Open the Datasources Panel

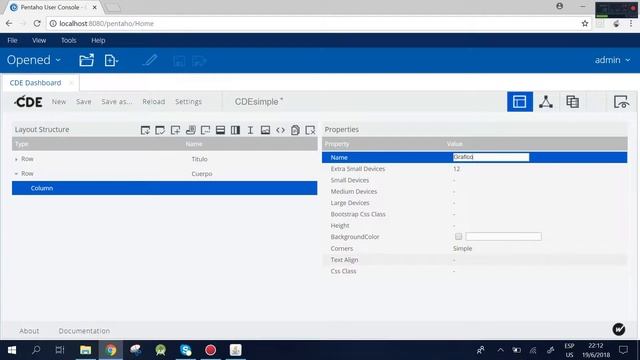(573, 102)
